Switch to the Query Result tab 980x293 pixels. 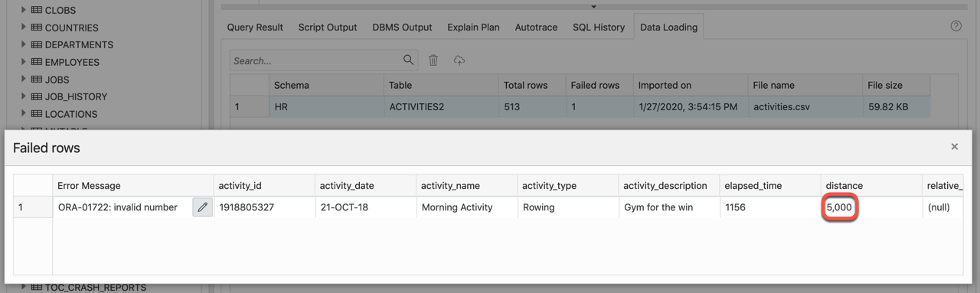[x=255, y=27]
